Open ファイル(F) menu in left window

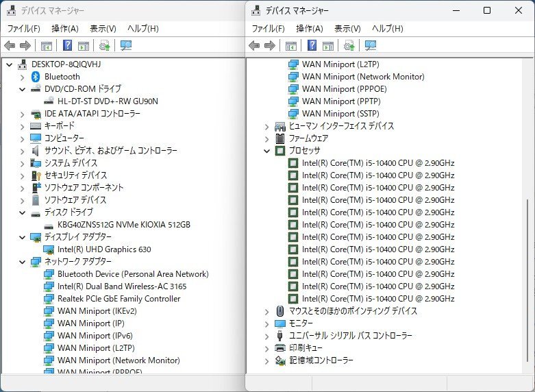(x=23, y=29)
